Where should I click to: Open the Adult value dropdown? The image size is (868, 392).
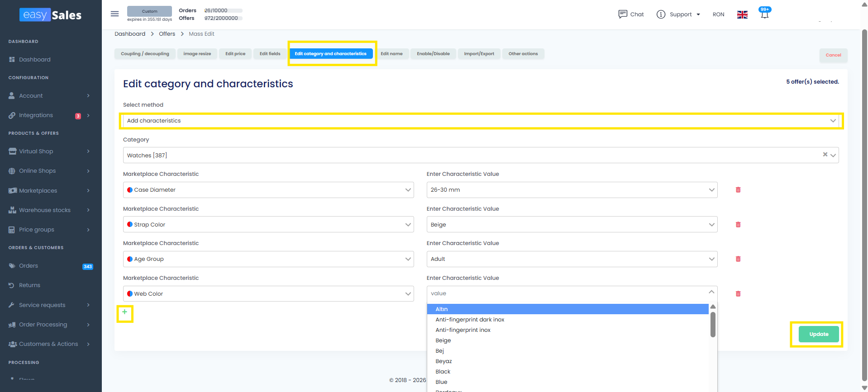tap(572, 259)
